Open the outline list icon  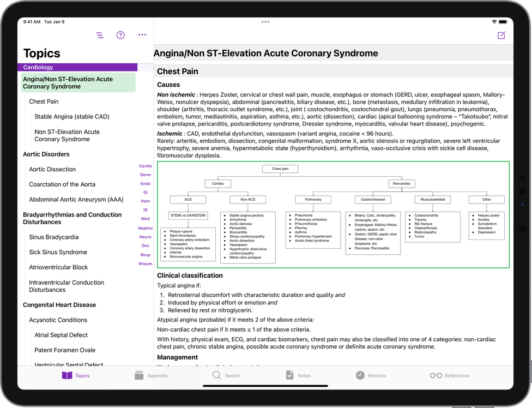pos(100,35)
